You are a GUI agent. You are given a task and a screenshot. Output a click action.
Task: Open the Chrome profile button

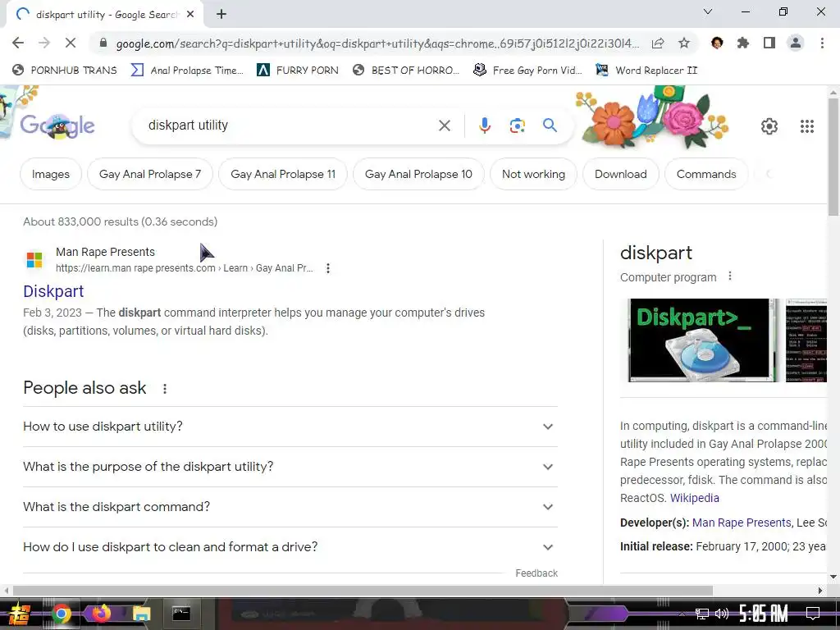[x=796, y=43]
